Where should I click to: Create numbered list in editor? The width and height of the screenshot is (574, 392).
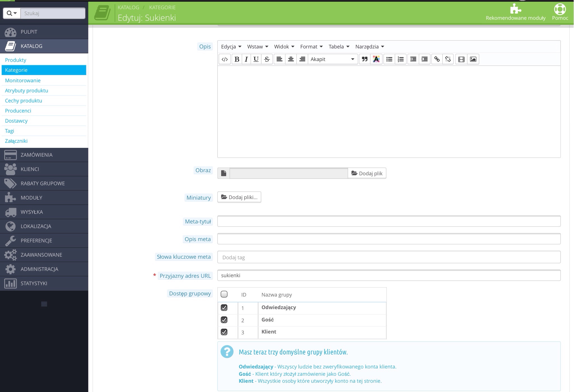401,59
